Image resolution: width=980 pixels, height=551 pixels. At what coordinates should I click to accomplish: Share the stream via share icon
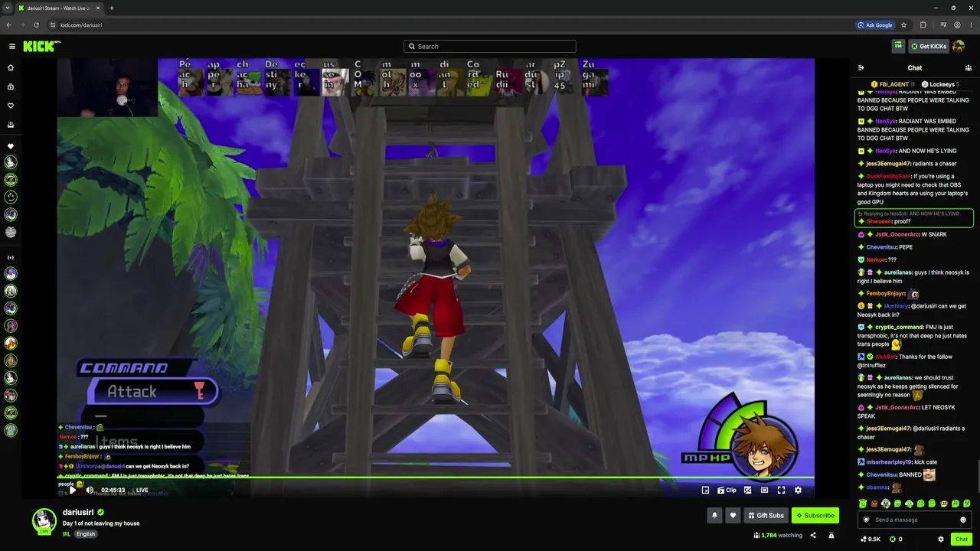point(813,536)
